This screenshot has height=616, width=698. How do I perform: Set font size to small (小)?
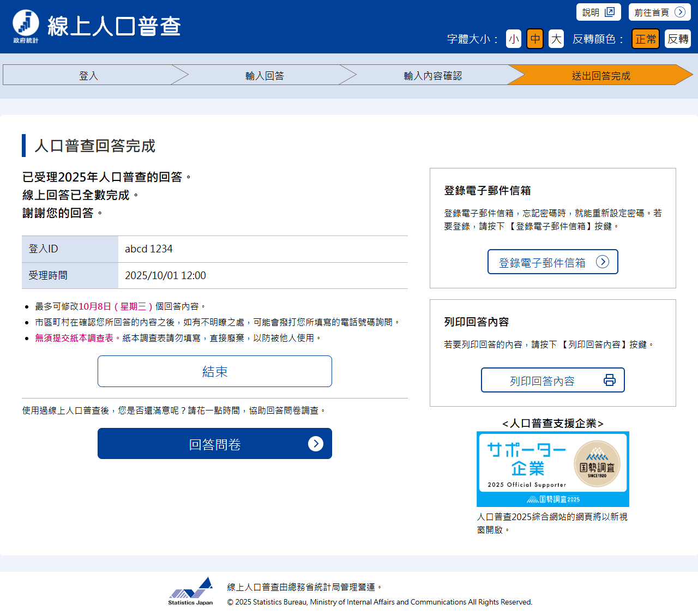[x=513, y=39]
